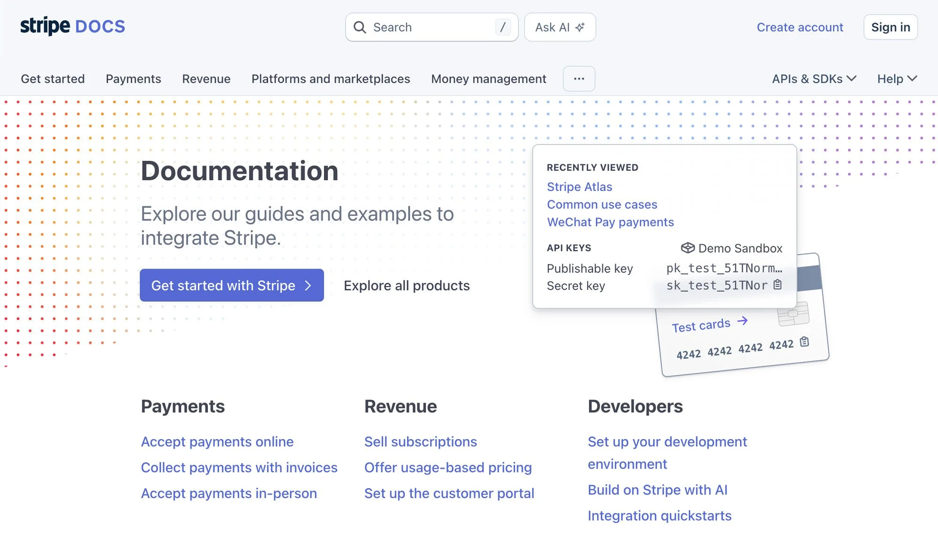Click the search magnifier icon
The image size is (938, 560).
coord(360,27)
